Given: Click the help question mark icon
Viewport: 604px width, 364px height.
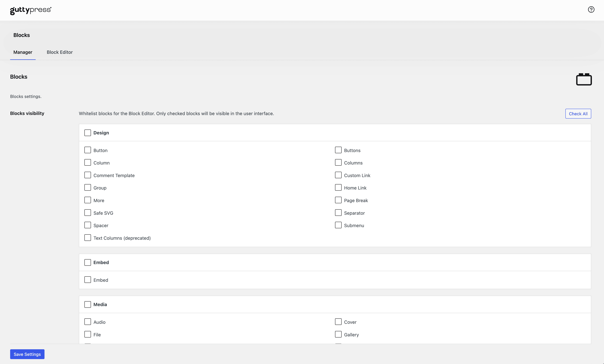Looking at the screenshot, I should (x=591, y=9).
